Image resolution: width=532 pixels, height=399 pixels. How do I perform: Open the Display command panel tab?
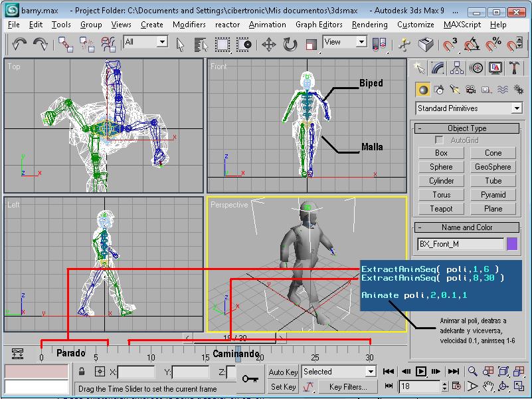[495, 68]
